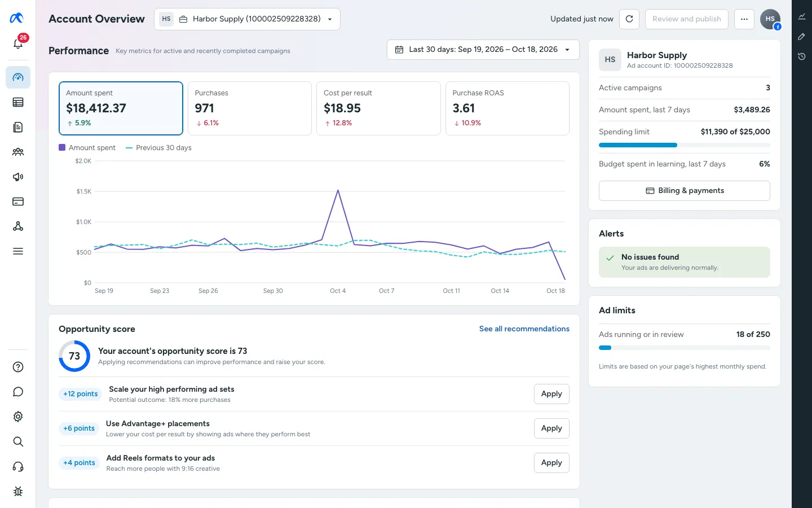Toggle the Previous 30 days legend
The image size is (812, 508).
click(158, 148)
